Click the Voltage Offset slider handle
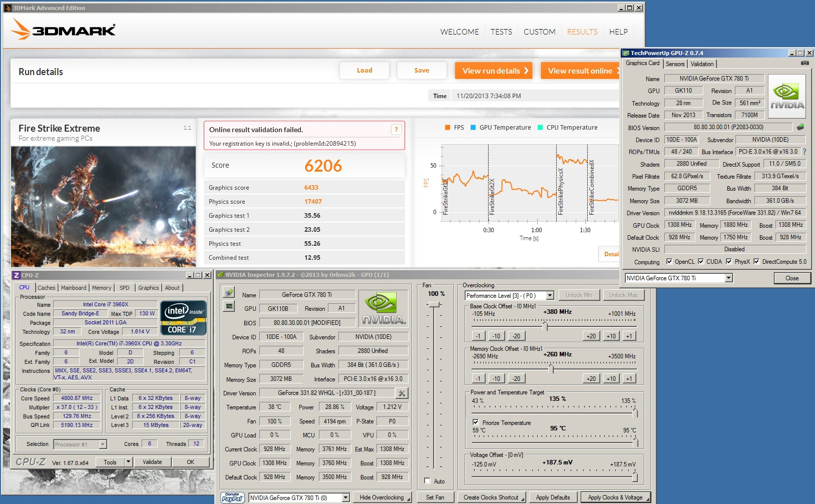The height and width of the screenshot is (504, 815). [635, 476]
